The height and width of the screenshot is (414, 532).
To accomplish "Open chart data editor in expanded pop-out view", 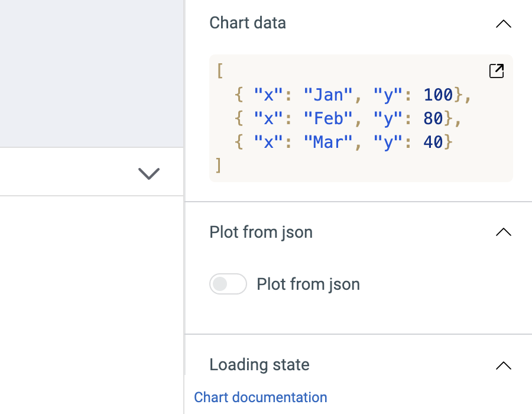I will click(x=497, y=72).
